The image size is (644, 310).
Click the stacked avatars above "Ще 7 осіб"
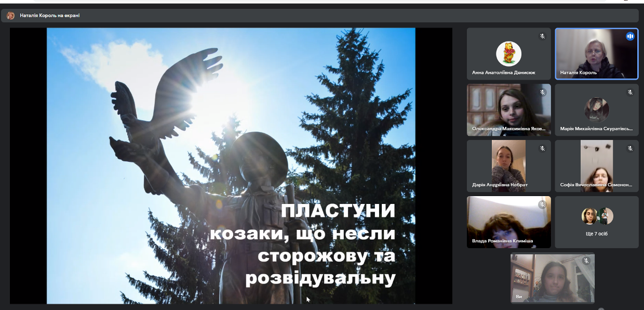point(597,216)
